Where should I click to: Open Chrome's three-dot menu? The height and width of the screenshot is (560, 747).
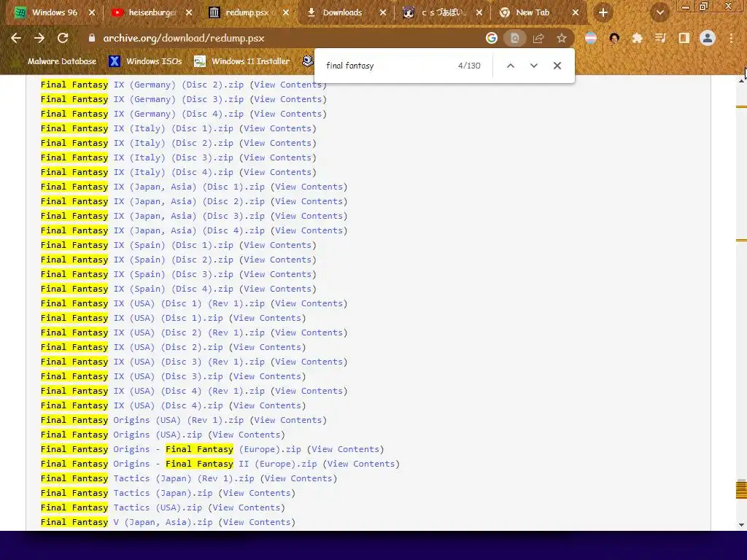(731, 38)
